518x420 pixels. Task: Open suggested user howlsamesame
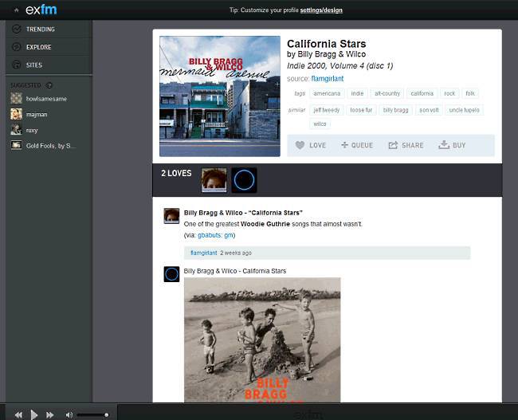[46, 99]
